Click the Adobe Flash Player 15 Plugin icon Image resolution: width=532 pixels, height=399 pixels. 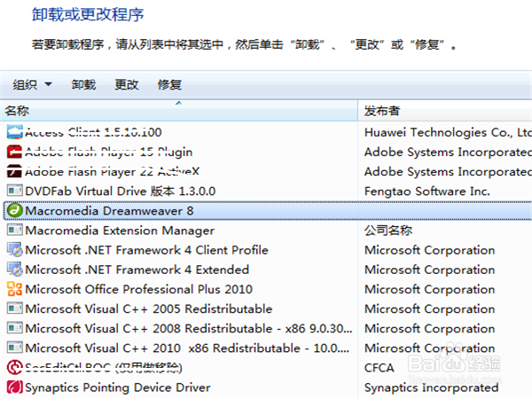point(13,152)
